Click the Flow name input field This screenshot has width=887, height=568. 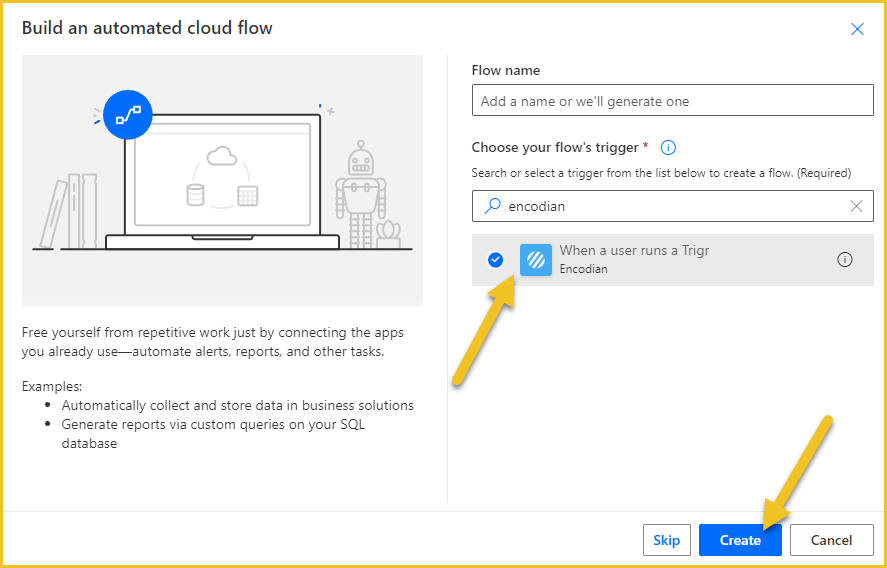(x=673, y=100)
